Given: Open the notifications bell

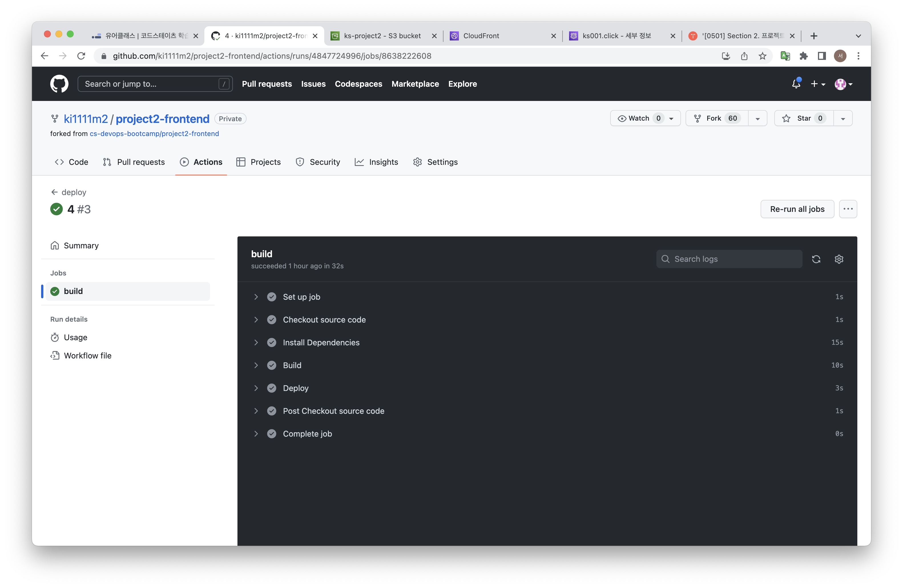Looking at the screenshot, I should tap(796, 84).
